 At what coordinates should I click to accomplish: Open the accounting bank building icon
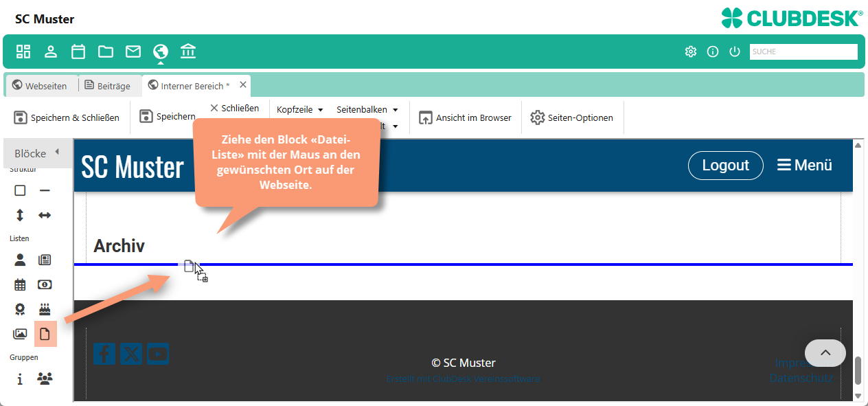tap(188, 52)
